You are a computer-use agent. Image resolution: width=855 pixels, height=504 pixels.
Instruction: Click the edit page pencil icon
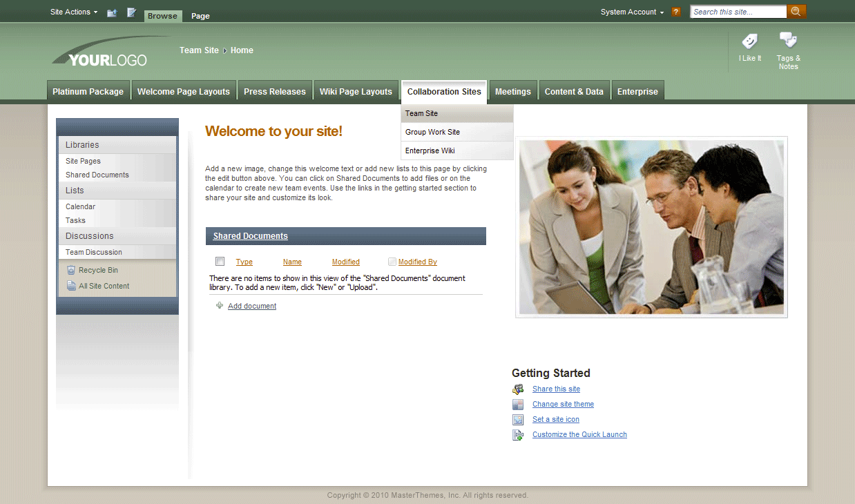click(131, 12)
